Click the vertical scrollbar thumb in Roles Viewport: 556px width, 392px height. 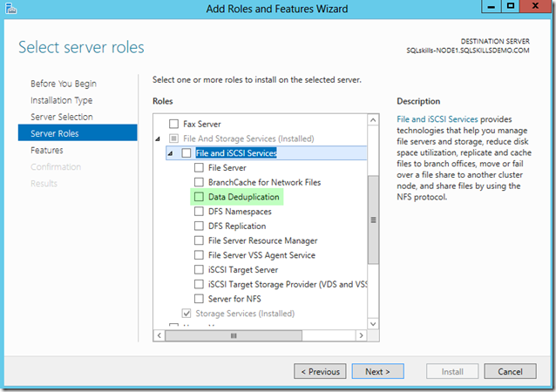[374, 220]
